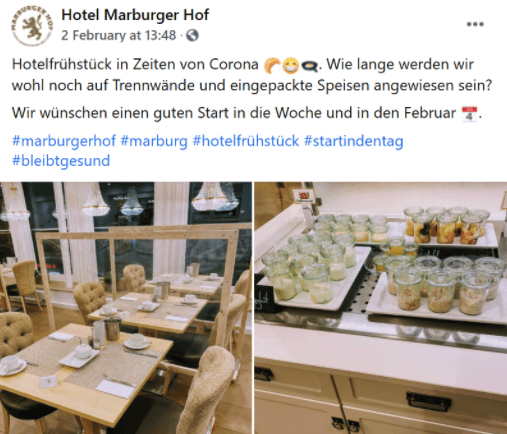Image resolution: width=507 pixels, height=434 pixels.
Task: Click the public globe audience icon
Action: (x=192, y=35)
